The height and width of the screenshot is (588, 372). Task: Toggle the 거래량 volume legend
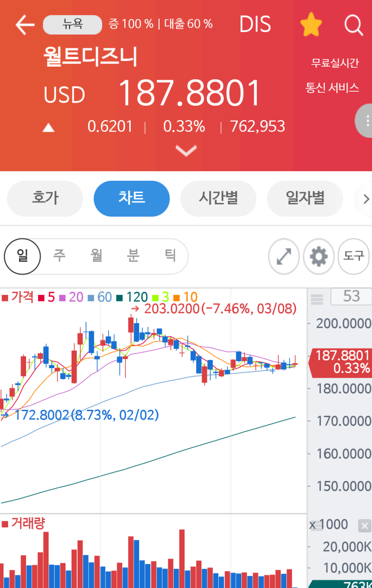pyautogui.click(x=23, y=523)
